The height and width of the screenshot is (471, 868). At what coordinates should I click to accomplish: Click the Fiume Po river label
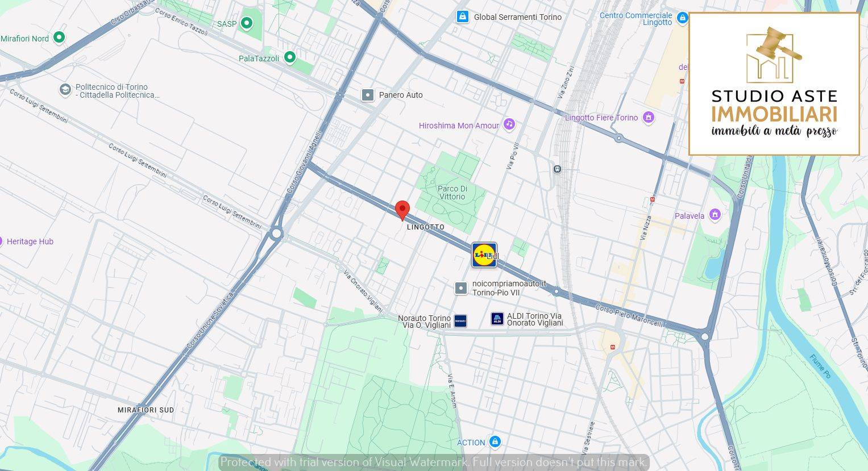(x=820, y=366)
